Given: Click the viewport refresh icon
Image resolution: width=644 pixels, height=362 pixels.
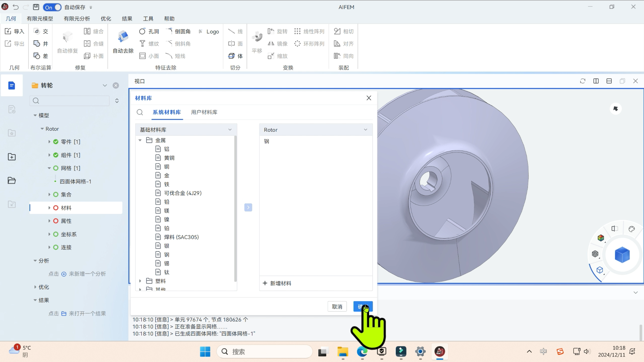Looking at the screenshot, I should point(583,81).
